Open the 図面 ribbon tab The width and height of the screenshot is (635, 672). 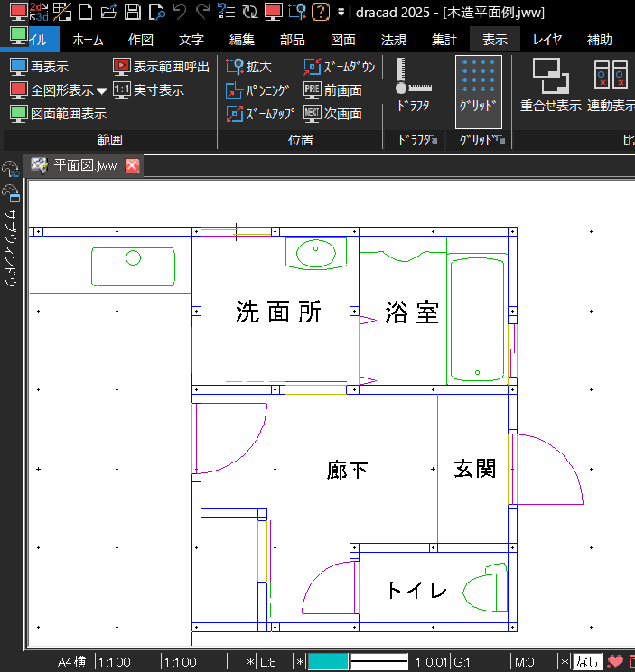(342, 40)
